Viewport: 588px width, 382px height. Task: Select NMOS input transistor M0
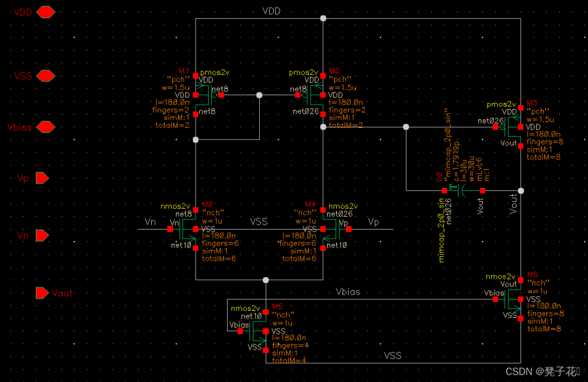pos(188,229)
